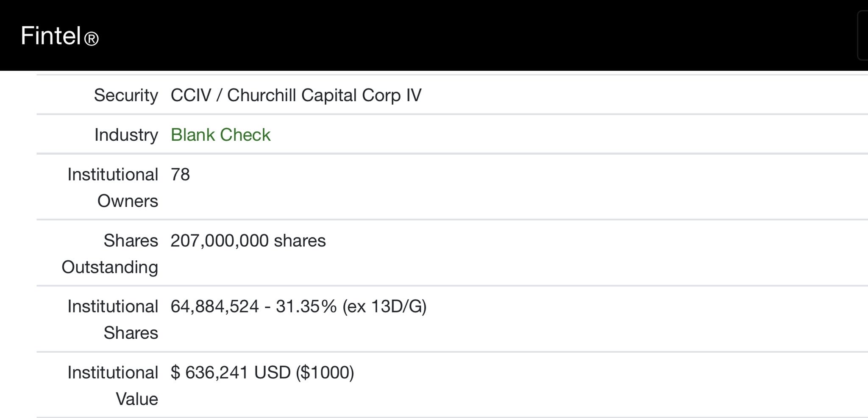The image size is (868, 418).
Task: Click the registered trademark symbol beside Fintel
Action: tap(91, 39)
